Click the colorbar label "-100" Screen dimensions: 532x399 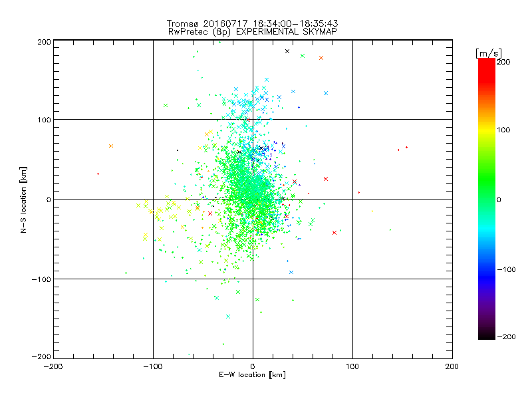506,269
